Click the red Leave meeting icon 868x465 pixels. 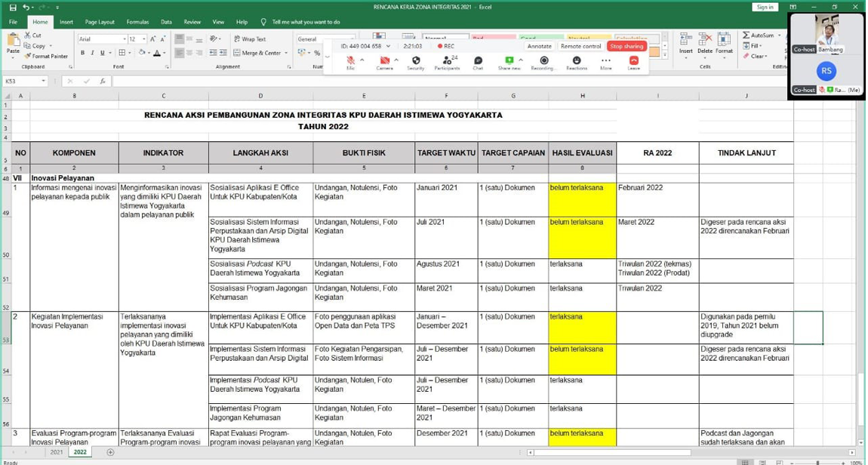click(x=633, y=61)
